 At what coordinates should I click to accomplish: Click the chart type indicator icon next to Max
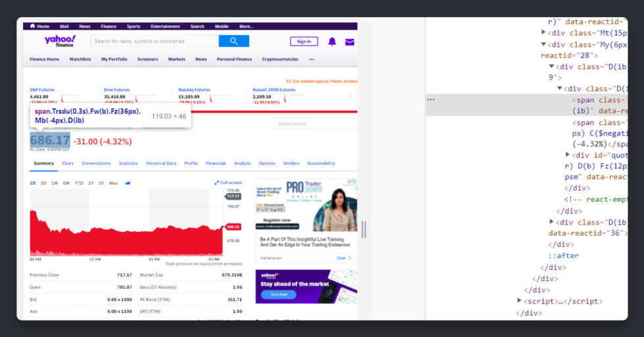pyautogui.click(x=127, y=183)
